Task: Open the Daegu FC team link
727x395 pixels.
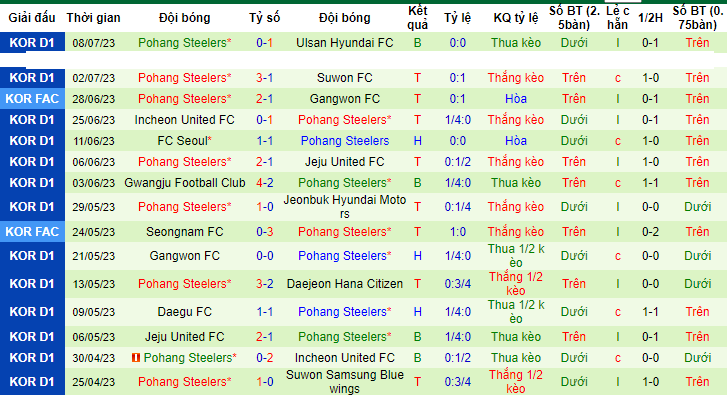Action: coord(185,312)
